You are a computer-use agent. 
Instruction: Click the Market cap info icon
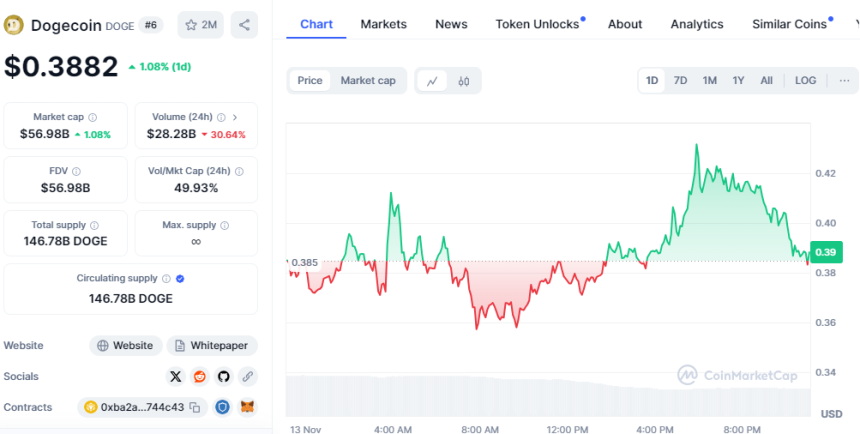point(93,117)
